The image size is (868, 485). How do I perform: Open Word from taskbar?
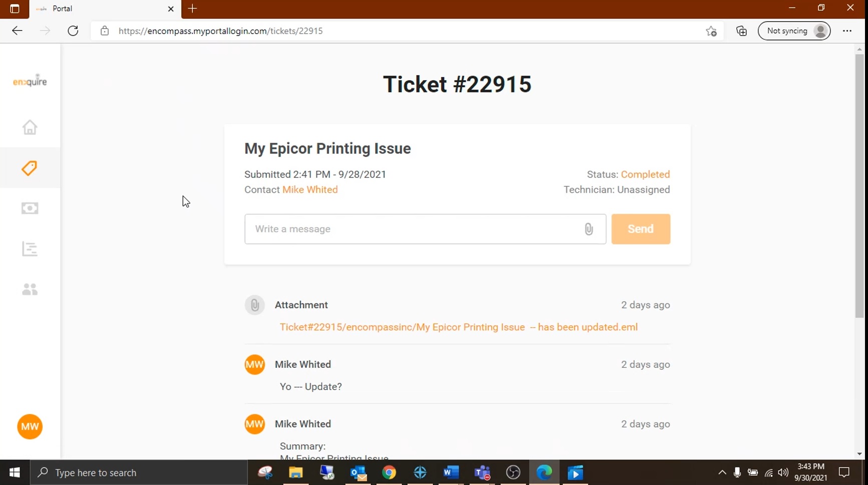coord(451,472)
